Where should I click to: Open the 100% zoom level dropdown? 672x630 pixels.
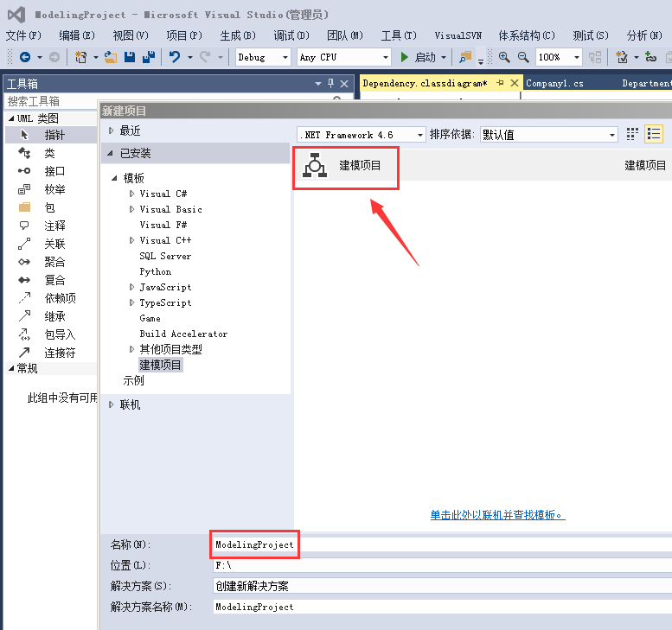(576, 57)
